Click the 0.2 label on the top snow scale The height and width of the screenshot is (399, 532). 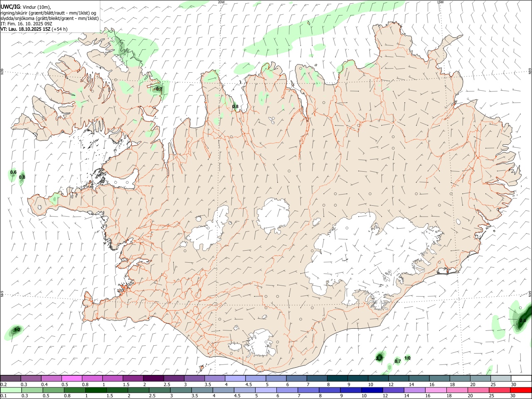coord(3,385)
